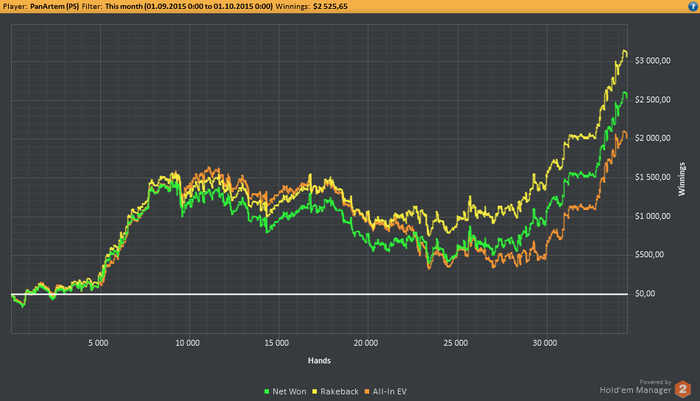Click the orange All-In EV color swatch
Screen dimensions: 700x401
[367, 392]
